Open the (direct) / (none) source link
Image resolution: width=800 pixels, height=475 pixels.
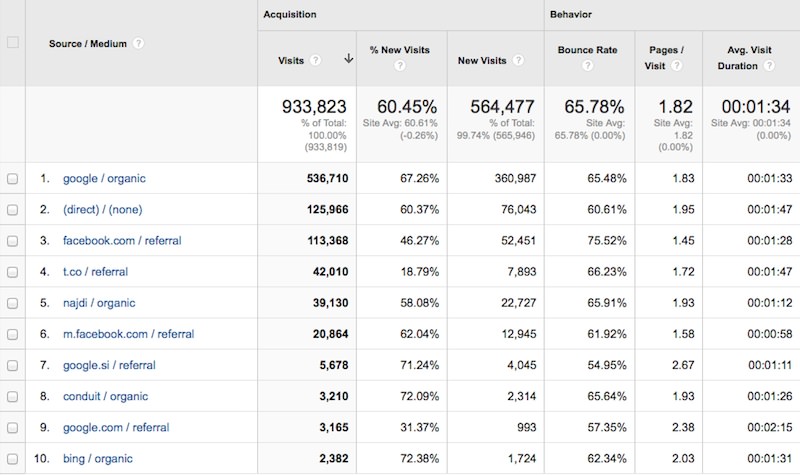[103, 210]
